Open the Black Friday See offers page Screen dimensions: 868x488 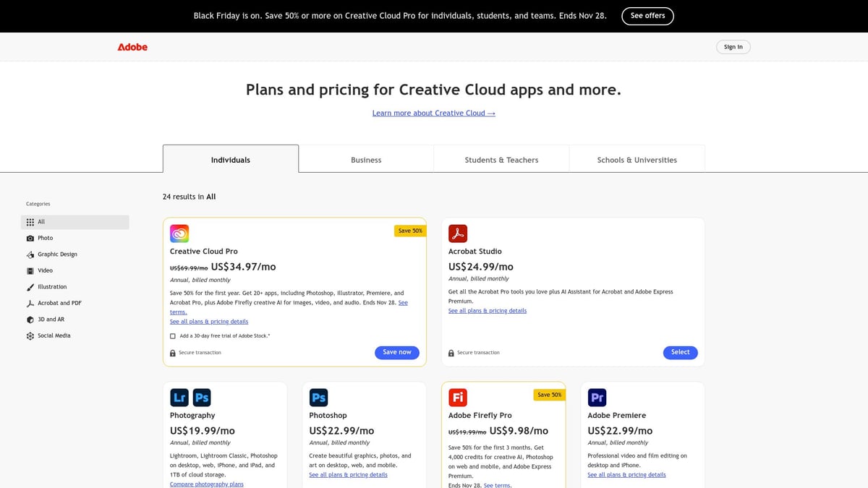point(647,15)
